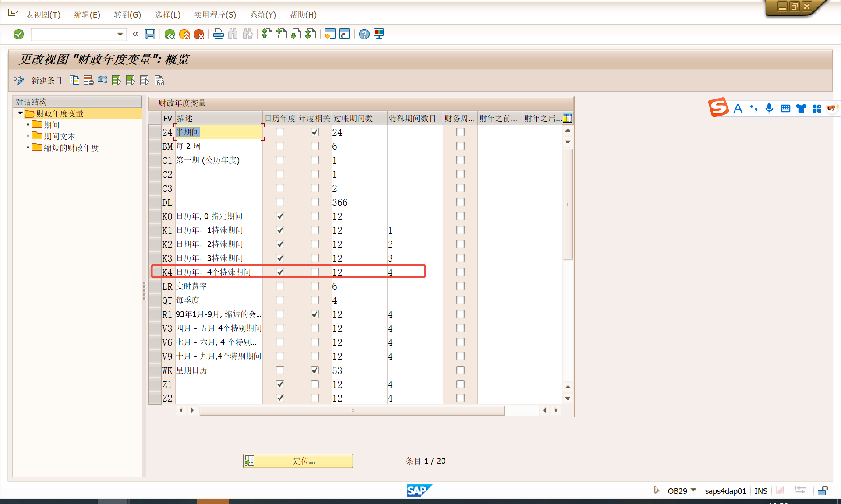Click the green Back navigation icon
The image size is (841, 504).
[170, 34]
